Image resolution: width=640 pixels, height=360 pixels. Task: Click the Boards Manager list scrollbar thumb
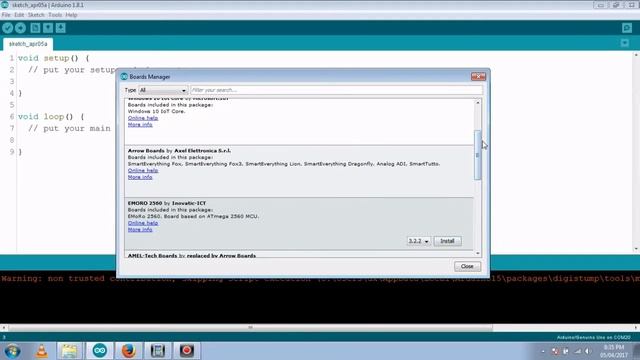tap(478, 155)
